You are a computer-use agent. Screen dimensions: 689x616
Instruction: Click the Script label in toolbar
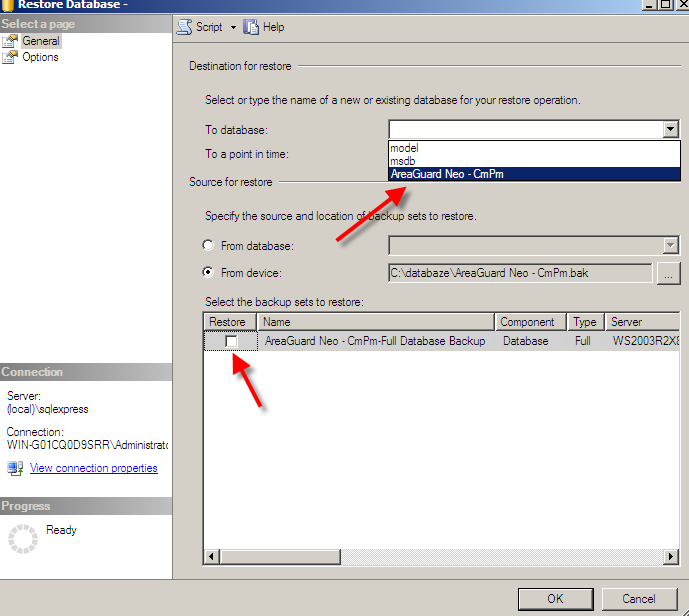(x=209, y=27)
